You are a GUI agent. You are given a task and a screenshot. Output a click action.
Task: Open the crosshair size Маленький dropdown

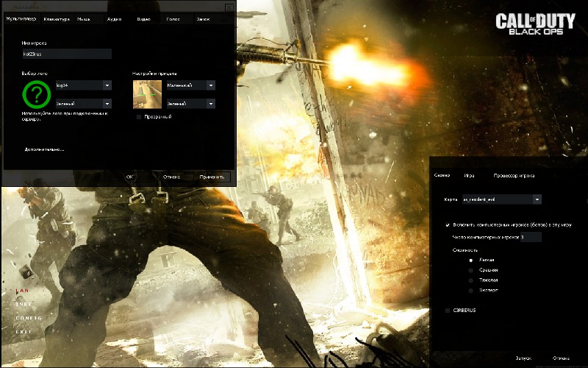[191, 85]
